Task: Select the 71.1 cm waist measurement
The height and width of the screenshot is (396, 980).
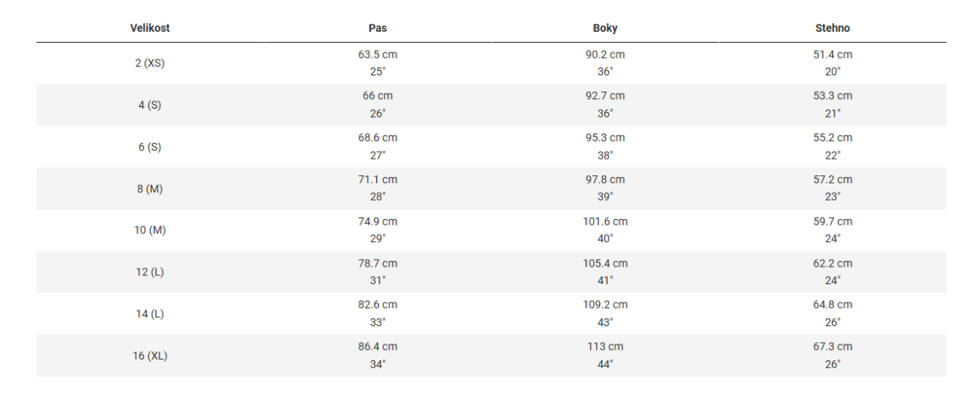Action: coord(377,179)
